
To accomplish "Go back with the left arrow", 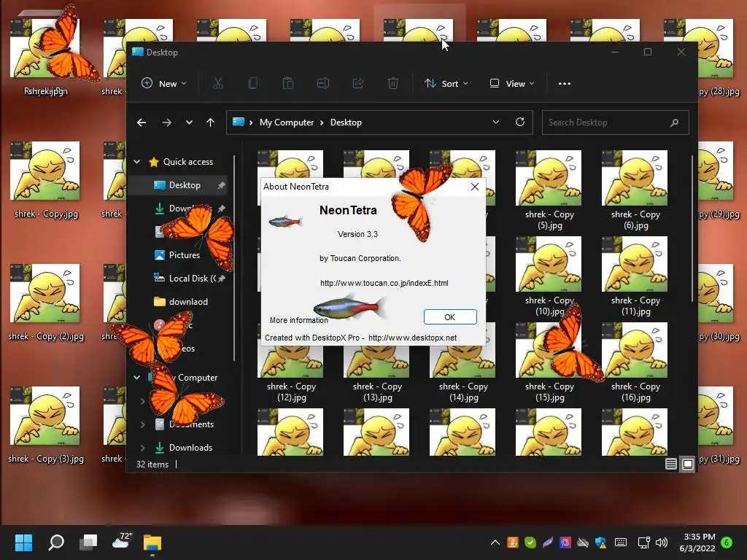I will (142, 122).
